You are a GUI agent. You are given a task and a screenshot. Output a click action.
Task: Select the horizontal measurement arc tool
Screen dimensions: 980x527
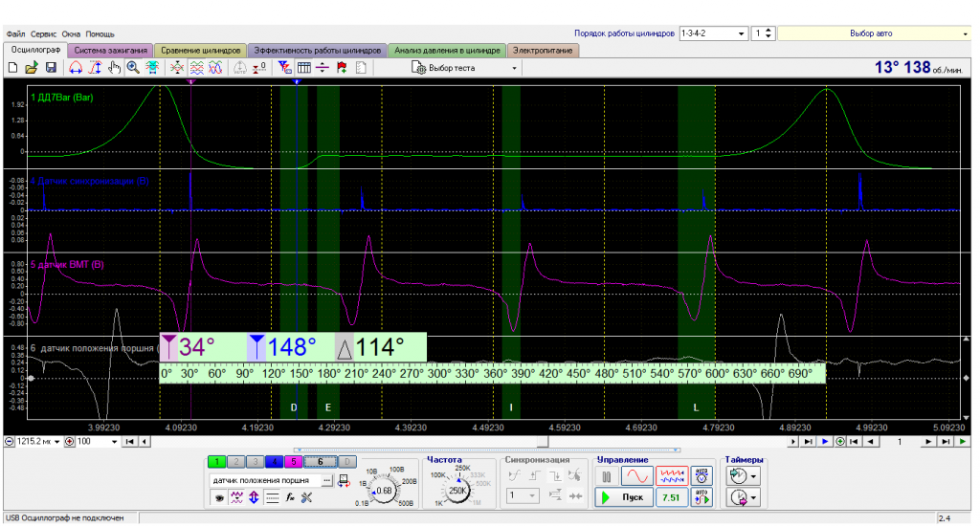(x=76, y=68)
